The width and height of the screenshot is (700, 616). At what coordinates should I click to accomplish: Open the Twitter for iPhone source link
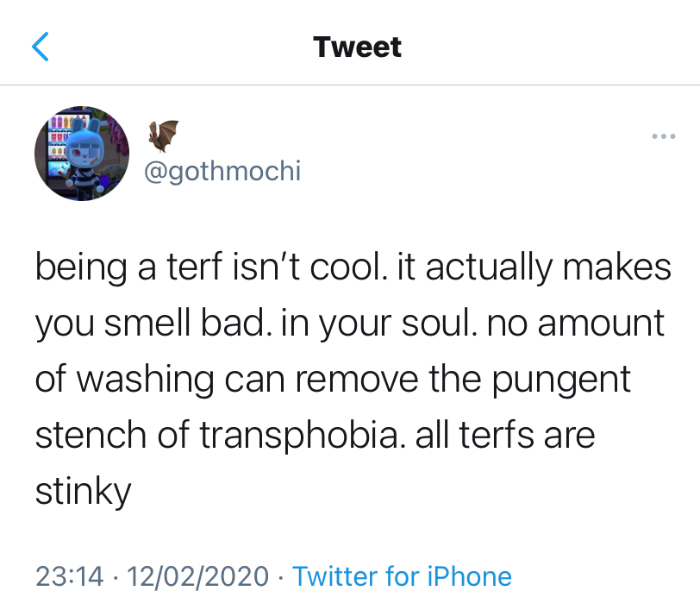(402, 575)
